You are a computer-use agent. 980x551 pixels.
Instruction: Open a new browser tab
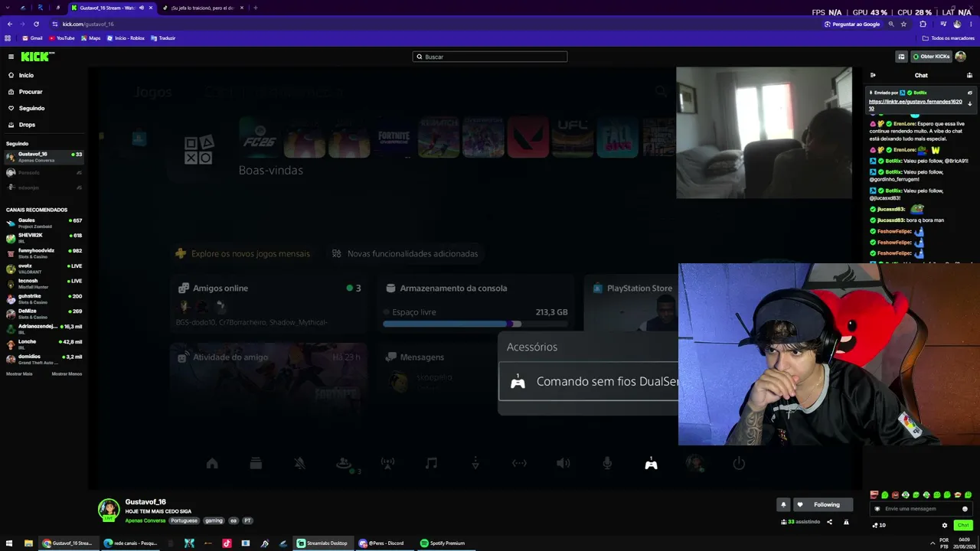click(x=256, y=8)
